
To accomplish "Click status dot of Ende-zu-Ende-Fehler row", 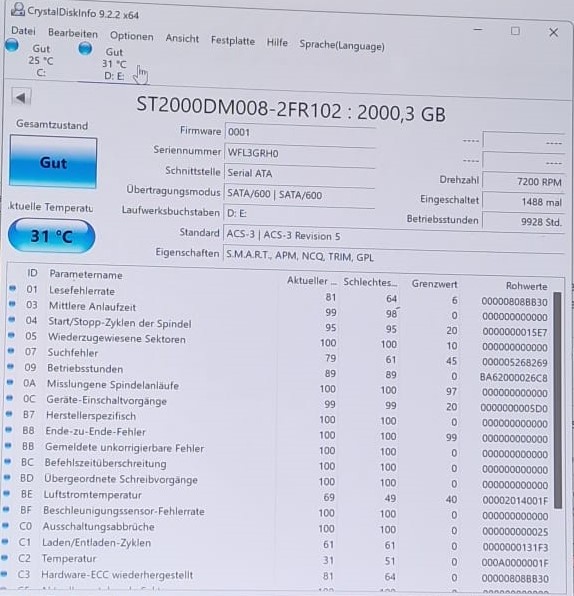I will 9,430.
